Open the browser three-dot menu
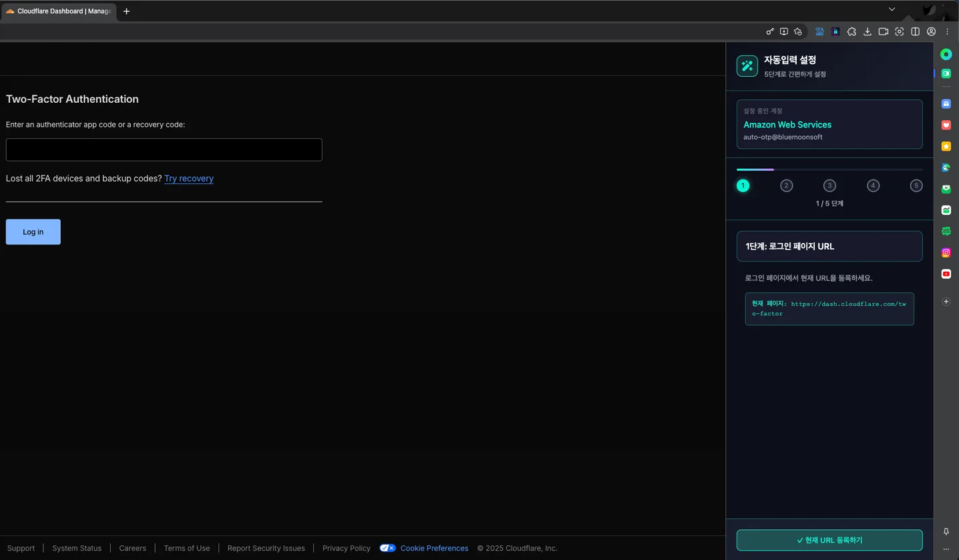The width and height of the screenshot is (959, 560). tap(947, 31)
